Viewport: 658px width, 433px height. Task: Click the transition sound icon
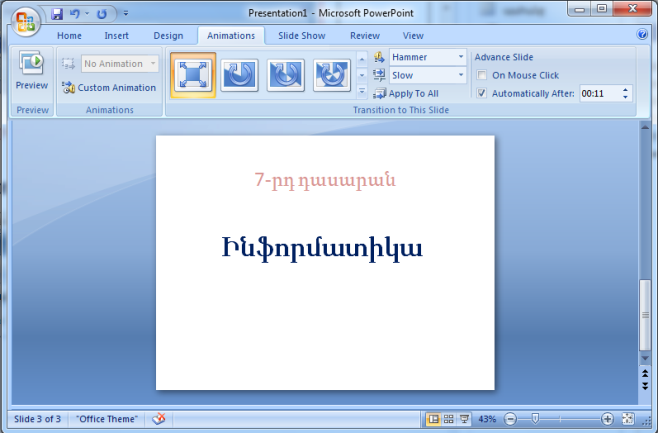point(379,57)
